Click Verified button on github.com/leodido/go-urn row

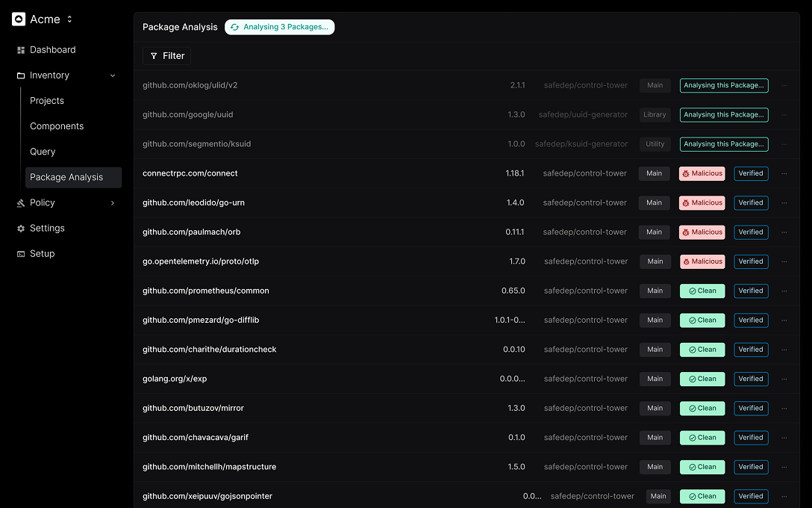click(751, 202)
